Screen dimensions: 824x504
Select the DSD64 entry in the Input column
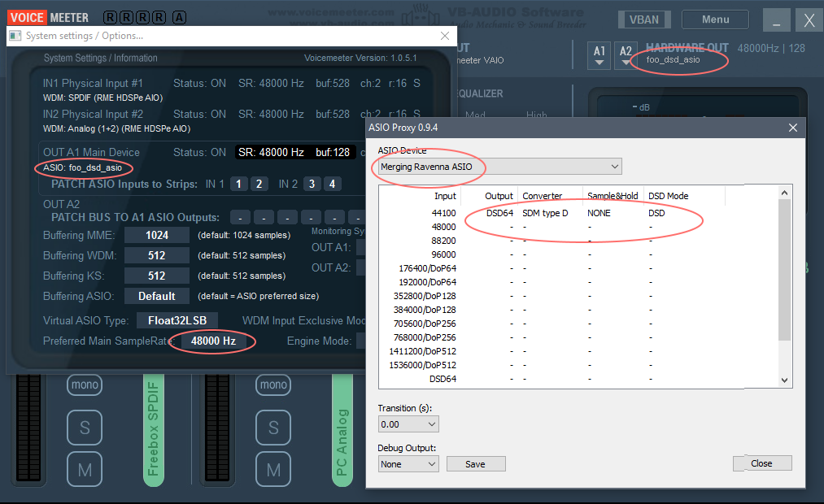pos(443,379)
